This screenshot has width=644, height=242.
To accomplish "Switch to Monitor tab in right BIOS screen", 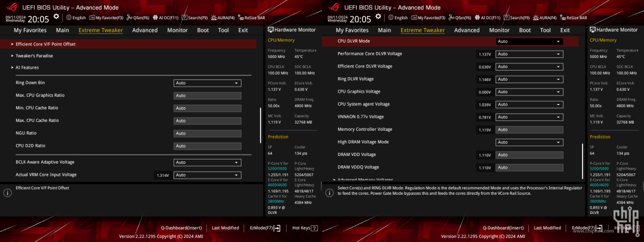I will click(x=500, y=30).
